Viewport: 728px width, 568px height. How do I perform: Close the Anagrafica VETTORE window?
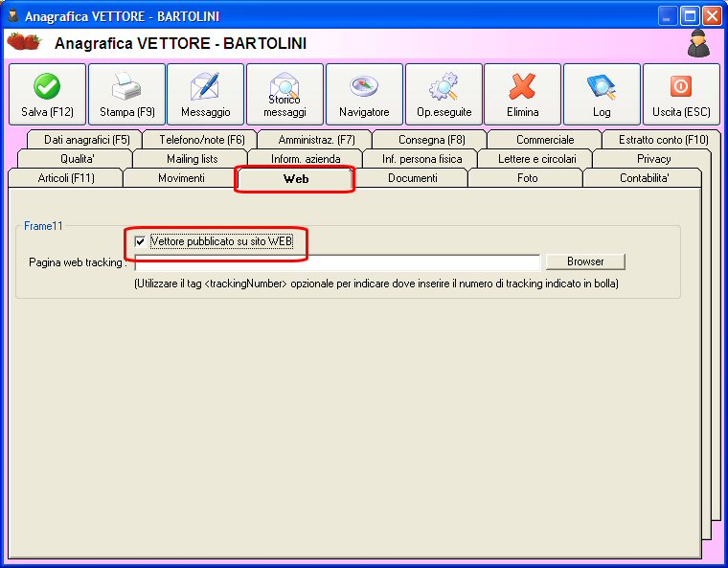pos(712,16)
